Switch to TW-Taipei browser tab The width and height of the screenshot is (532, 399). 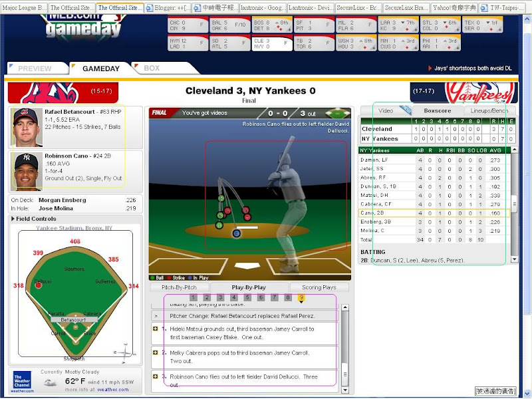(x=501, y=7)
